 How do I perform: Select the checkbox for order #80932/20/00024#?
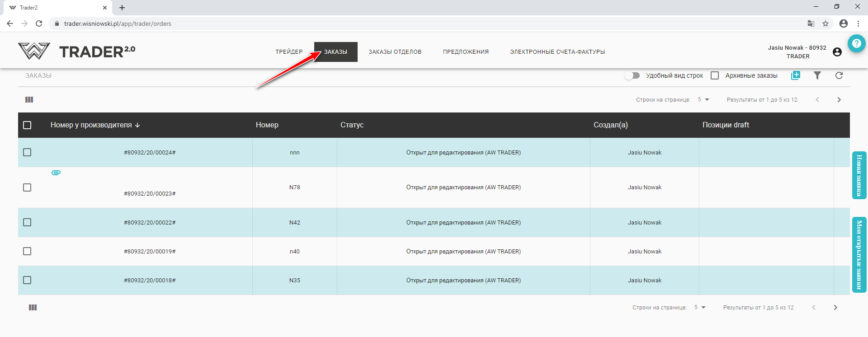coord(27,152)
